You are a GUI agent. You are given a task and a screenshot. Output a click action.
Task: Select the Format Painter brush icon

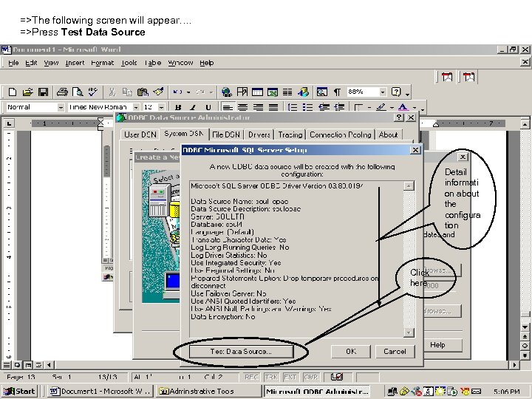158,92
